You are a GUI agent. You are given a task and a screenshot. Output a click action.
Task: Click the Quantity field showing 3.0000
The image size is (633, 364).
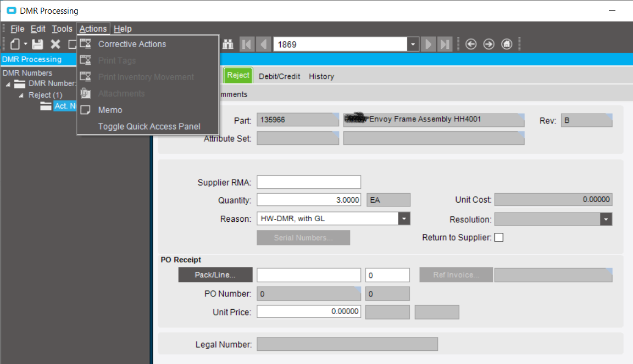[x=309, y=200]
